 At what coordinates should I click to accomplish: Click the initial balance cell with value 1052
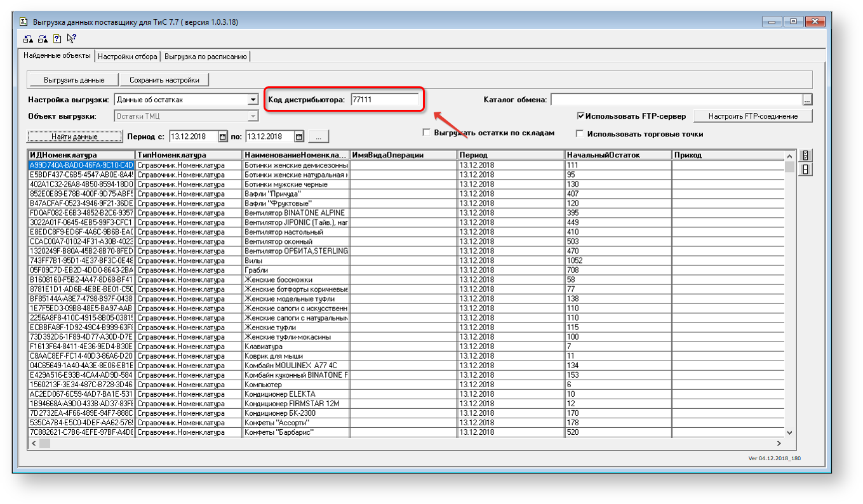pos(618,260)
